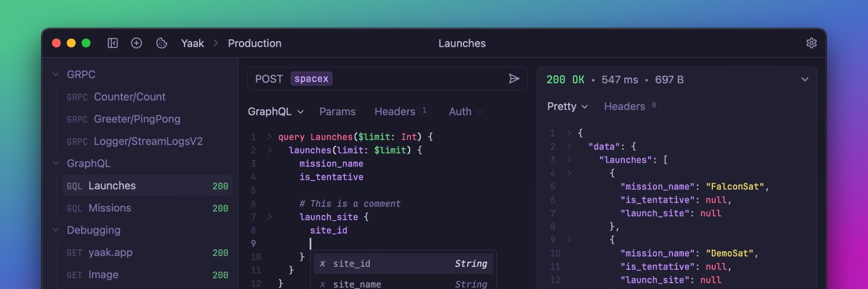Fold line 1 of response JSON

pyautogui.click(x=569, y=133)
